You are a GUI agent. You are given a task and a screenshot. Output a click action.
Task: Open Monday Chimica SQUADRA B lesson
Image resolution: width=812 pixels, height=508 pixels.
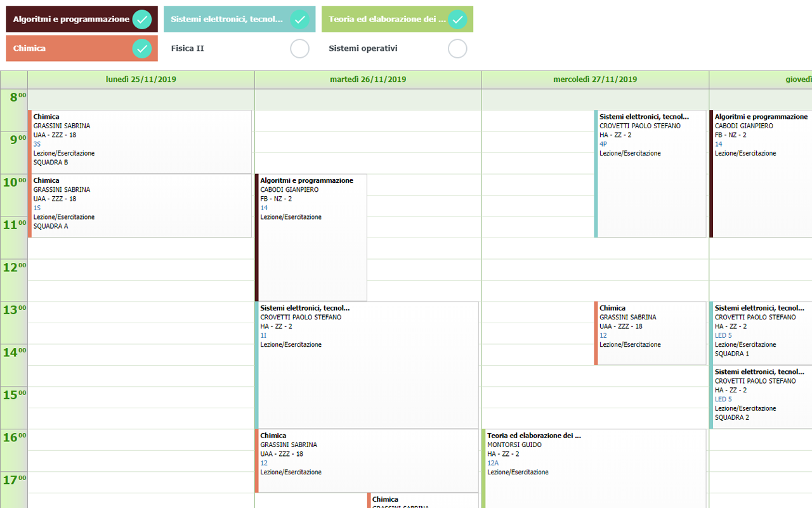tap(140, 142)
